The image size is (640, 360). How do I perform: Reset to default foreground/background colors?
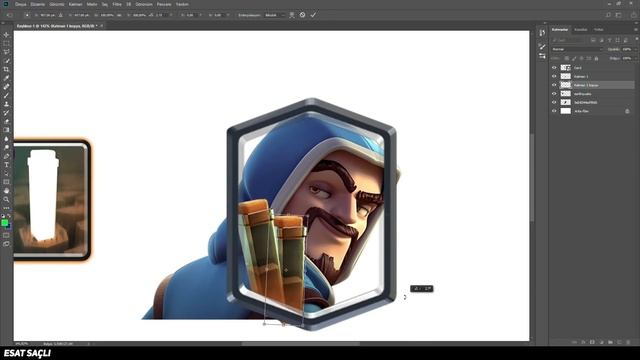coord(3,216)
